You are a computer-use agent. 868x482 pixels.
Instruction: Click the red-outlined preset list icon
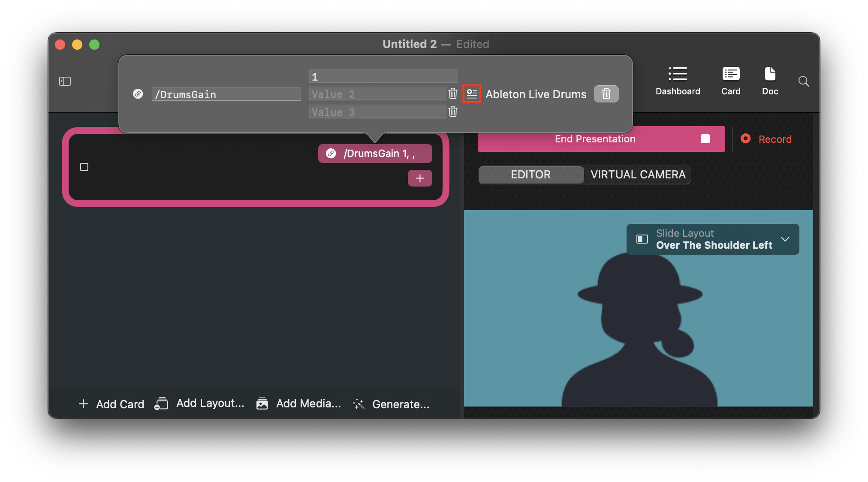tap(472, 94)
